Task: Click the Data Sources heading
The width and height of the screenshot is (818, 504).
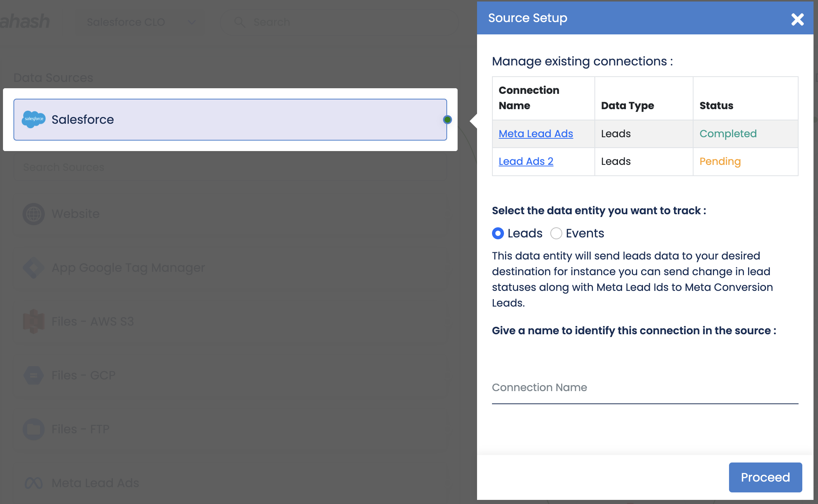Action: coord(53,77)
